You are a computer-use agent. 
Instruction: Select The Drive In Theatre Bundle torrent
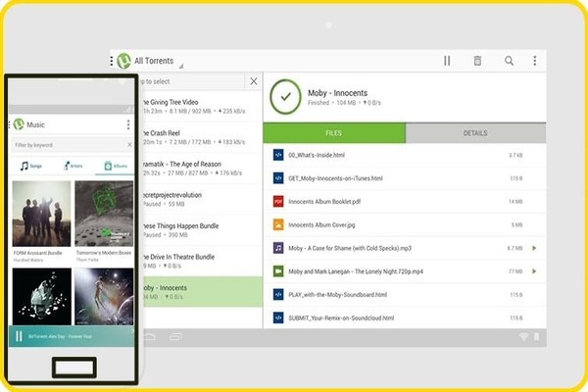point(201,261)
